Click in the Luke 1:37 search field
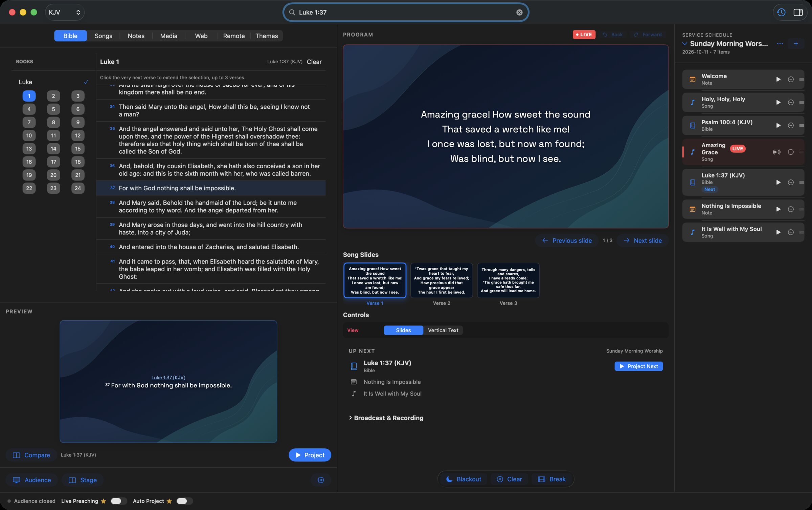Screen dimensions: 812x510 click(x=405, y=12)
